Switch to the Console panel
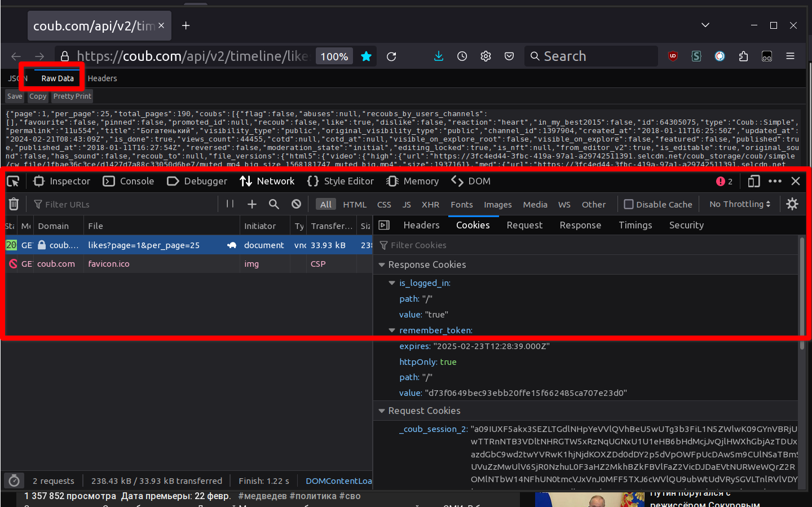Image resolution: width=812 pixels, height=507 pixels. coord(129,181)
